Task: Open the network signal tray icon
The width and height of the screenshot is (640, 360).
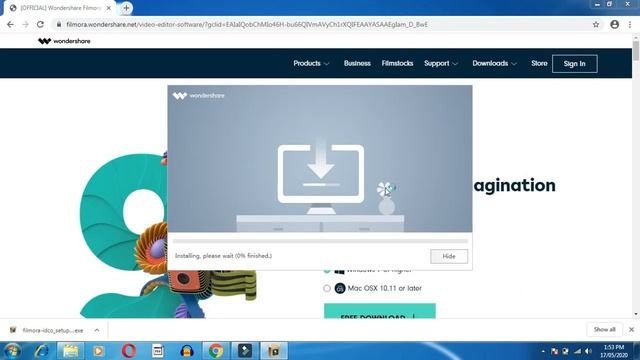Action: coord(577,351)
